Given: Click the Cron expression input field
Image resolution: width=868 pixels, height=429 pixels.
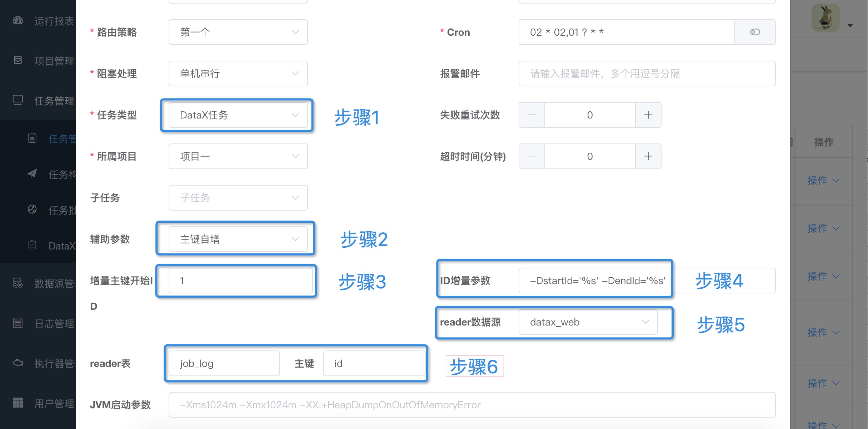Looking at the screenshot, I should click(x=627, y=32).
